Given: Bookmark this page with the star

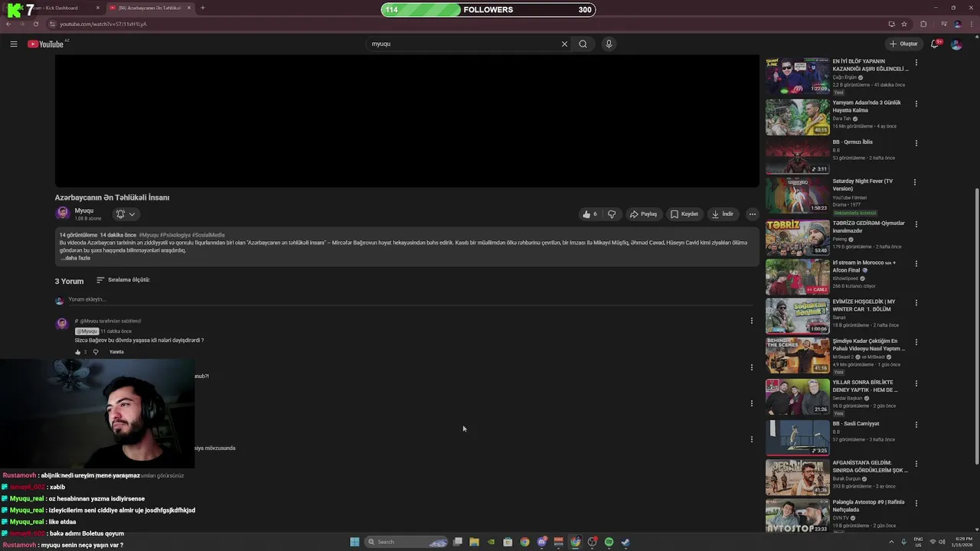Looking at the screenshot, I should (x=904, y=24).
